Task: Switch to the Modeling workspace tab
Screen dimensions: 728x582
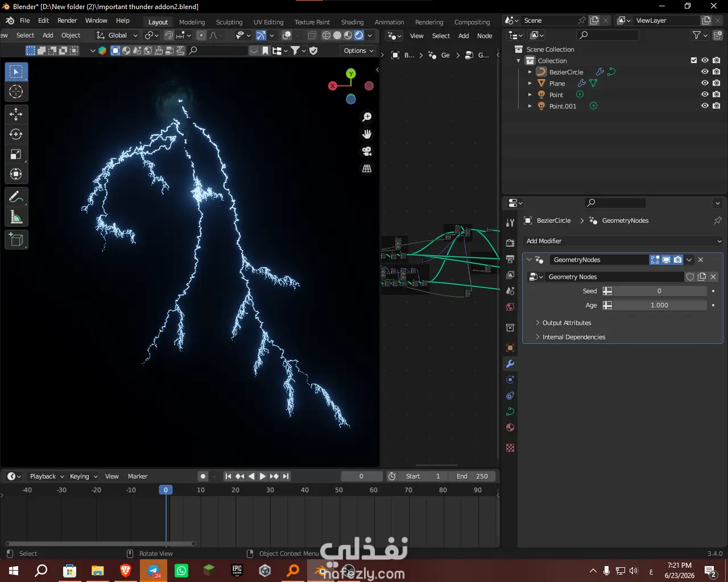Action: coord(192,22)
